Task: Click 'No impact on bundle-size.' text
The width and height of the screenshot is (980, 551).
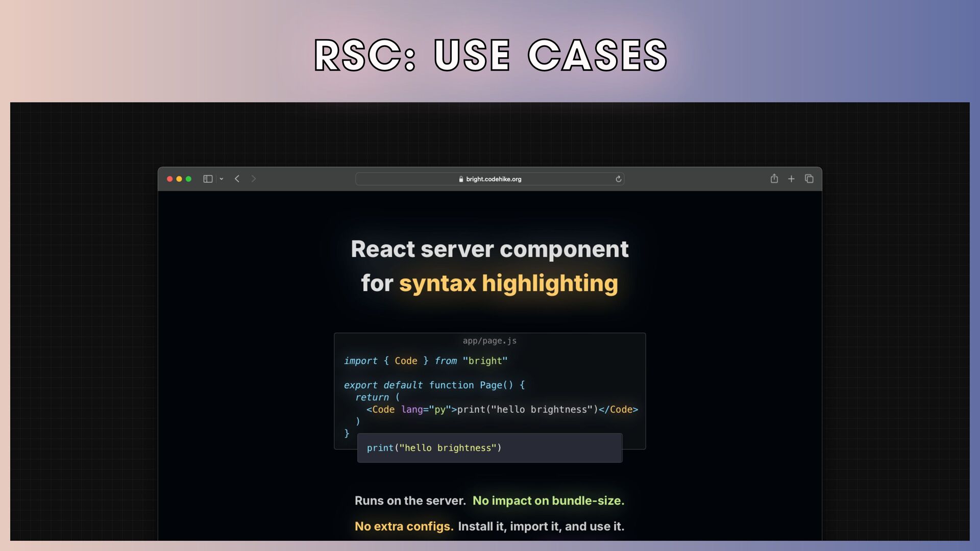Action: (x=548, y=500)
